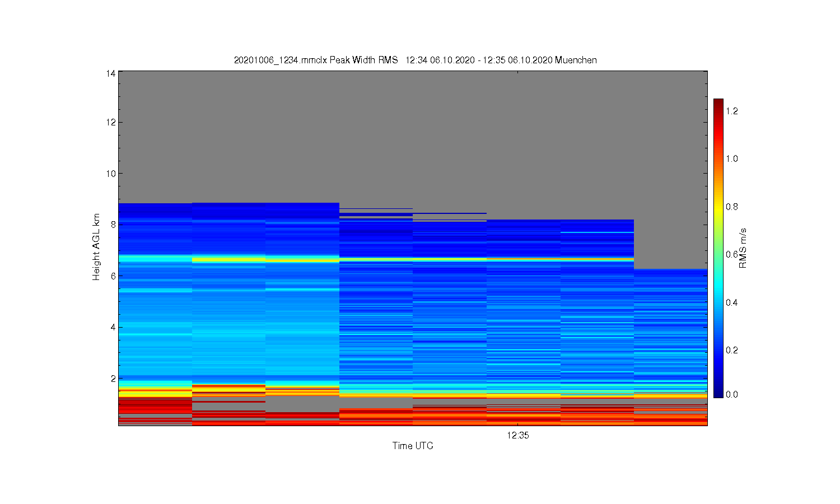
Task: Click the dark red layer in first column
Action: (155, 404)
